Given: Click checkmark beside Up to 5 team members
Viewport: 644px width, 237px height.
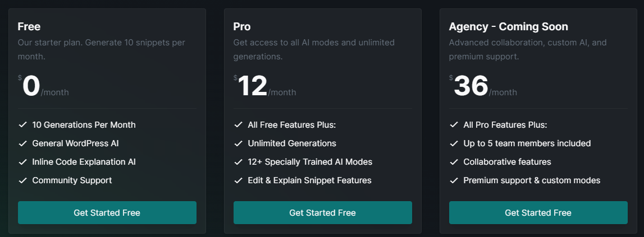Looking at the screenshot, I should (x=454, y=143).
